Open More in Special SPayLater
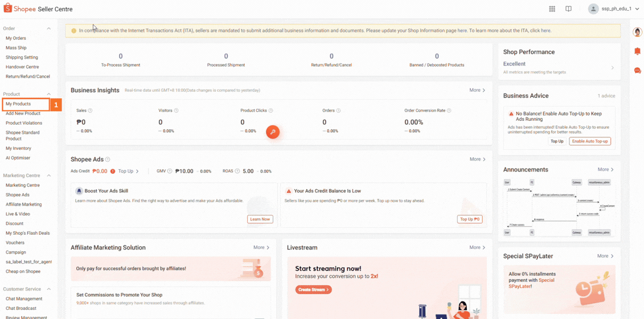This screenshot has height=319, width=644. pyautogui.click(x=605, y=256)
